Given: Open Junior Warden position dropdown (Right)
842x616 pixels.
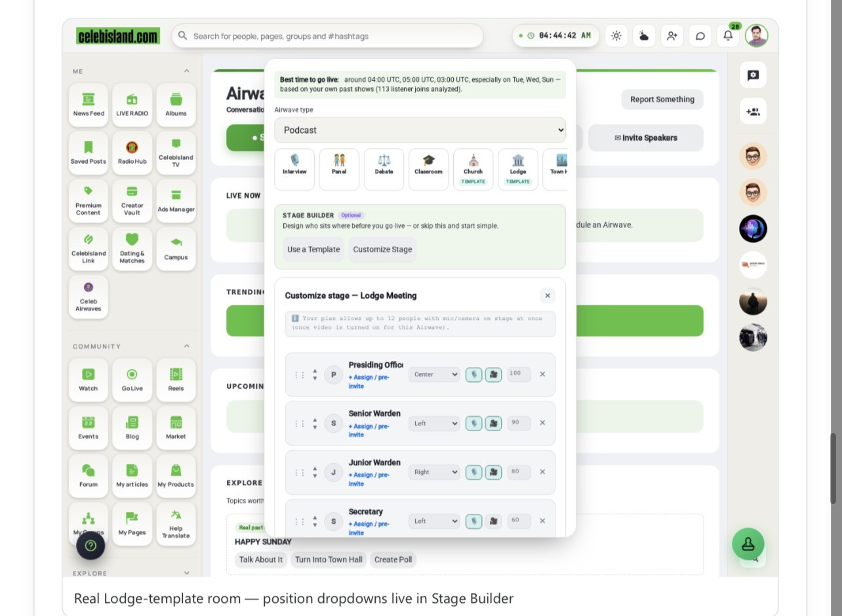Looking at the screenshot, I should coord(434,472).
